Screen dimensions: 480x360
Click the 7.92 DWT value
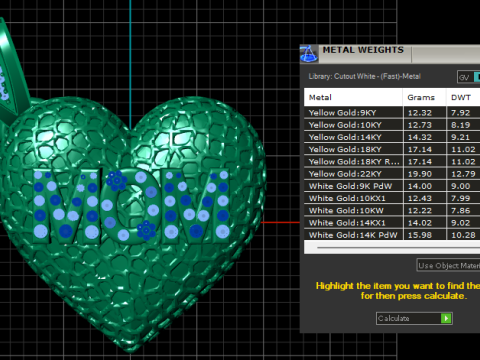coord(461,113)
